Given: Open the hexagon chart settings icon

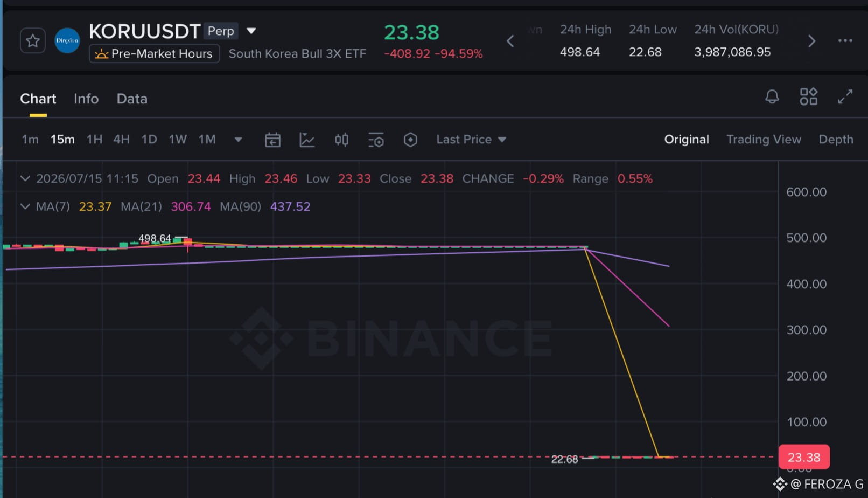Looking at the screenshot, I should pyautogui.click(x=410, y=140).
